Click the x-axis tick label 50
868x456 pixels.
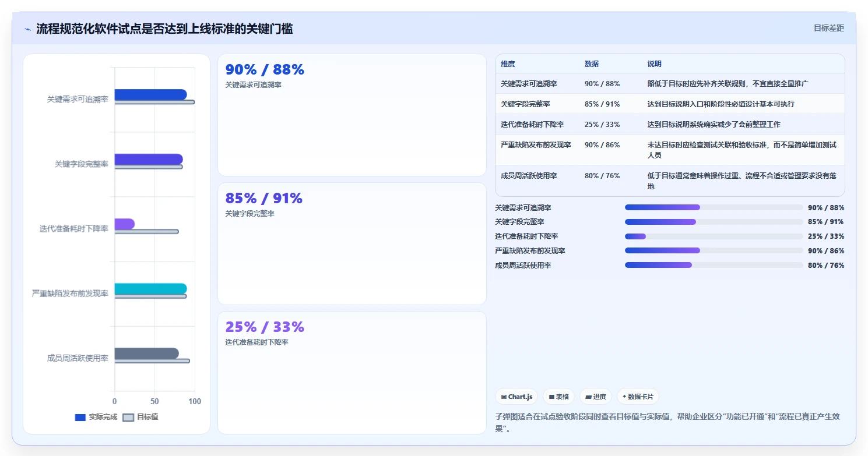[154, 402]
